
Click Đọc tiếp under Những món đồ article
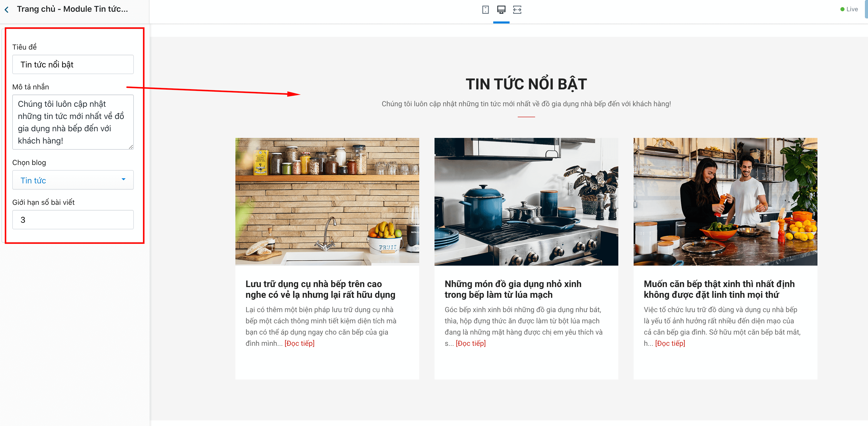pos(471,343)
